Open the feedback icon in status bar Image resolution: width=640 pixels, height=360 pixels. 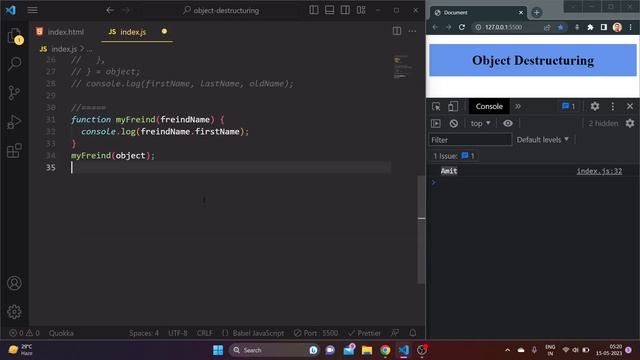coord(395,333)
